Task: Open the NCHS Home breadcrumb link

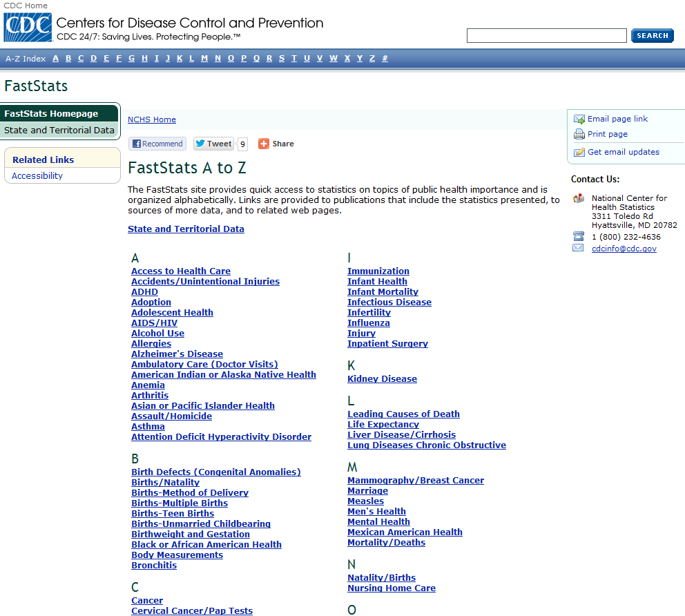Action: point(152,119)
